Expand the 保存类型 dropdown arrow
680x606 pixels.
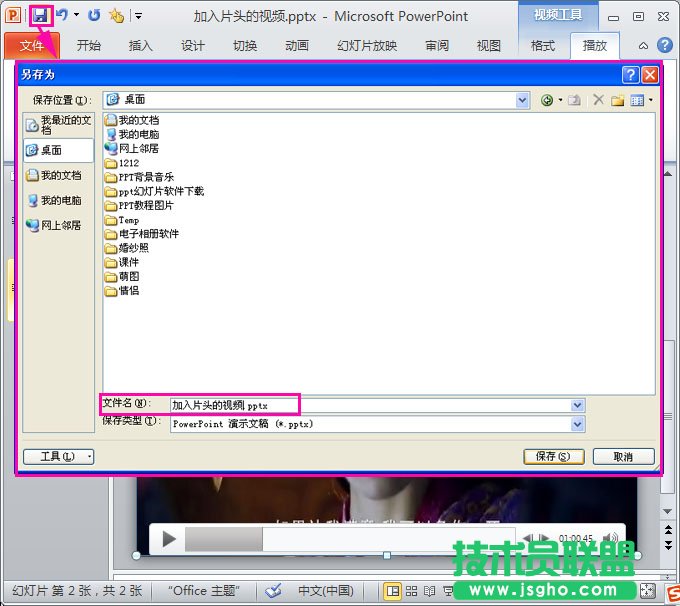(577, 424)
